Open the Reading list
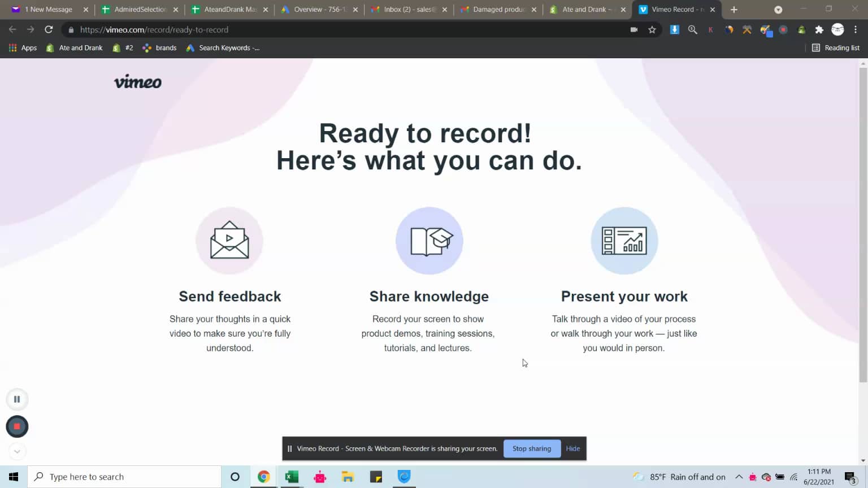Image resolution: width=868 pixels, height=488 pixels. tap(836, 48)
